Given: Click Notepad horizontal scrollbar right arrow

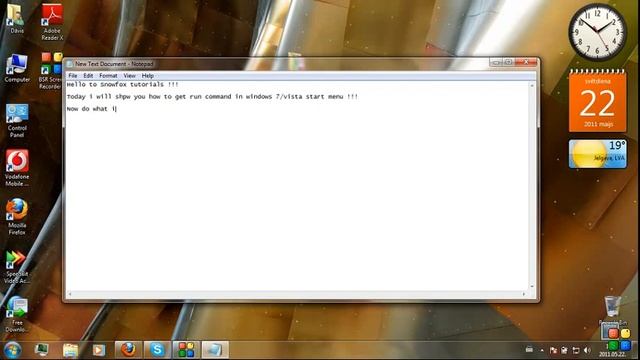Looking at the screenshot, I should (x=524, y=293).
